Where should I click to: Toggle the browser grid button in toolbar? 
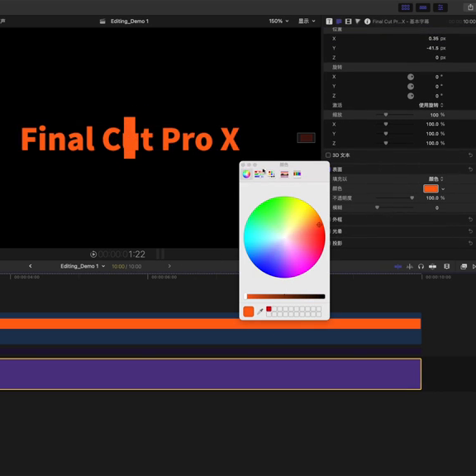click(x=406, y=7)
